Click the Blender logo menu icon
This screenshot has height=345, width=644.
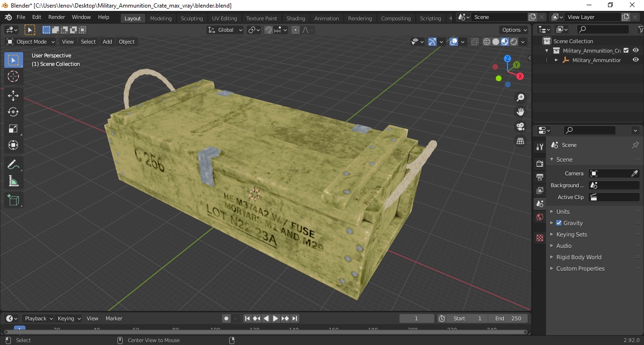tap(8, 17)
